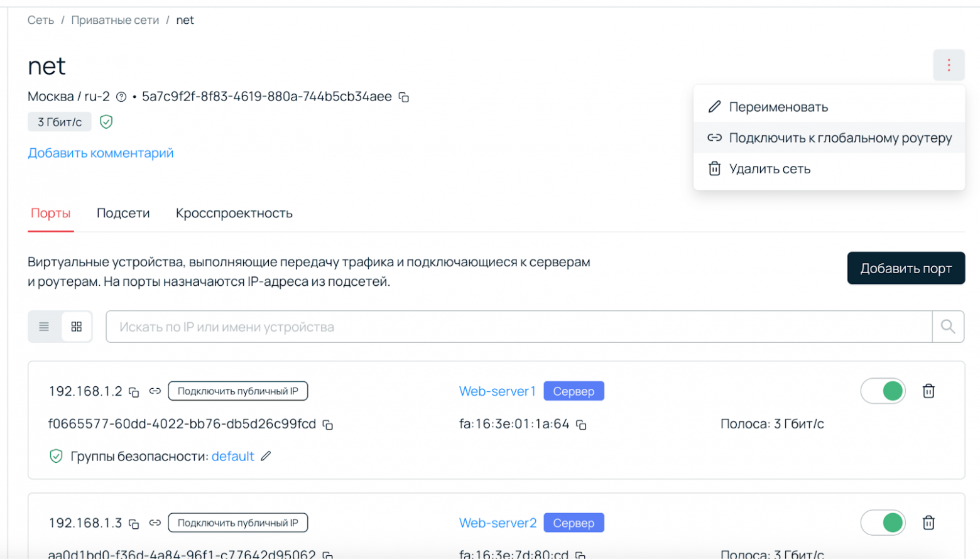Disable the toggle for port 192.168.1.2

click(x=883, y=391)
